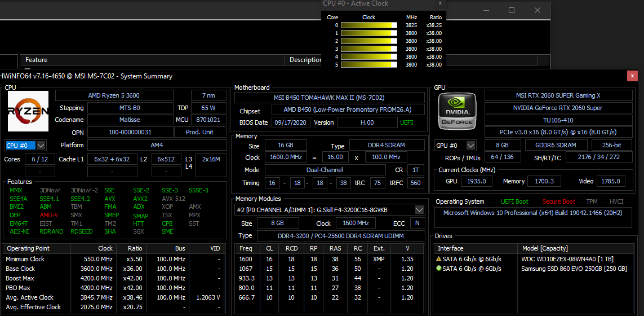
Task: Open the CPU #0 selector dropdown
Action: pos(41,145)
